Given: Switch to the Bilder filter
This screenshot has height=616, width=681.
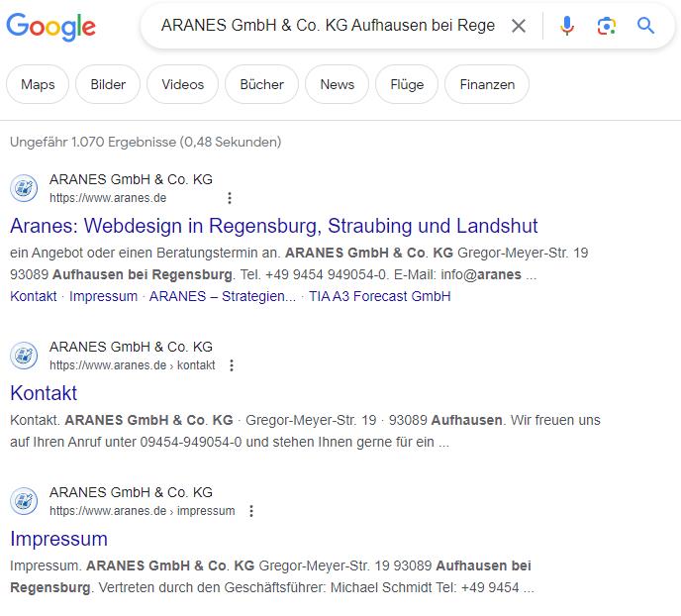Looking at the screenshot, I should [108, 84].
